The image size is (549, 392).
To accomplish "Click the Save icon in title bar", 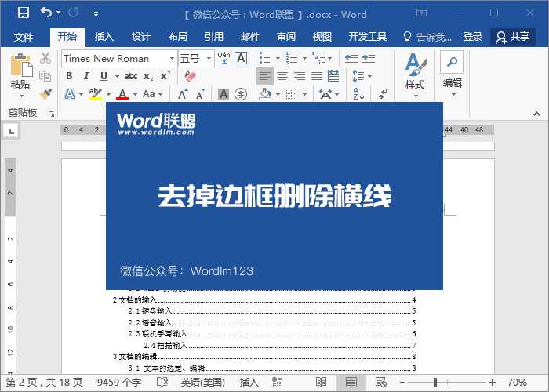I will pos(23,13).
